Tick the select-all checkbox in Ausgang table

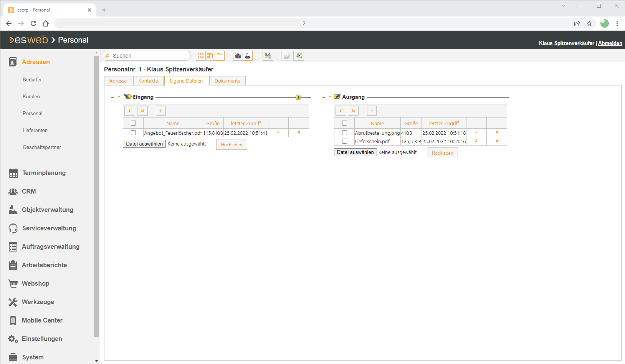pos(344,123)
